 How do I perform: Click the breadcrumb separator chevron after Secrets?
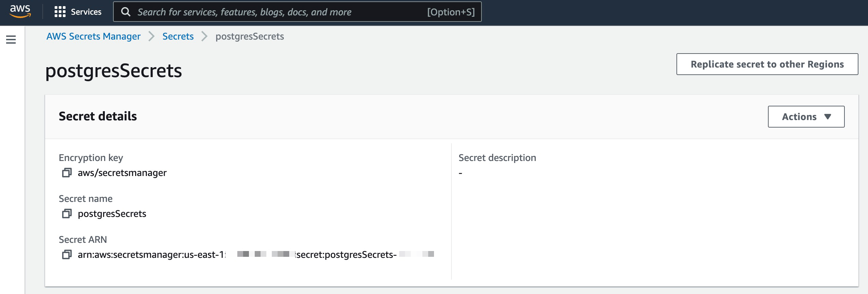tap(204, 36)
